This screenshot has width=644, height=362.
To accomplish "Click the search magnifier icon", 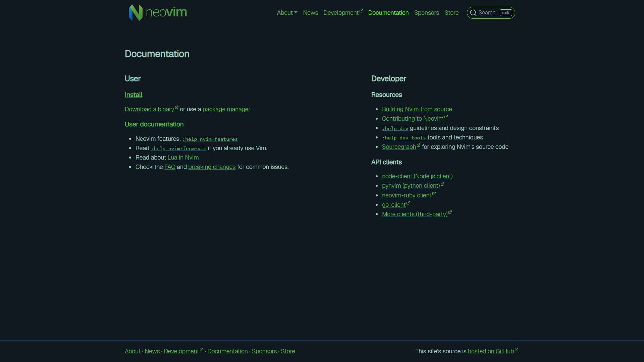I will (473, 13).
